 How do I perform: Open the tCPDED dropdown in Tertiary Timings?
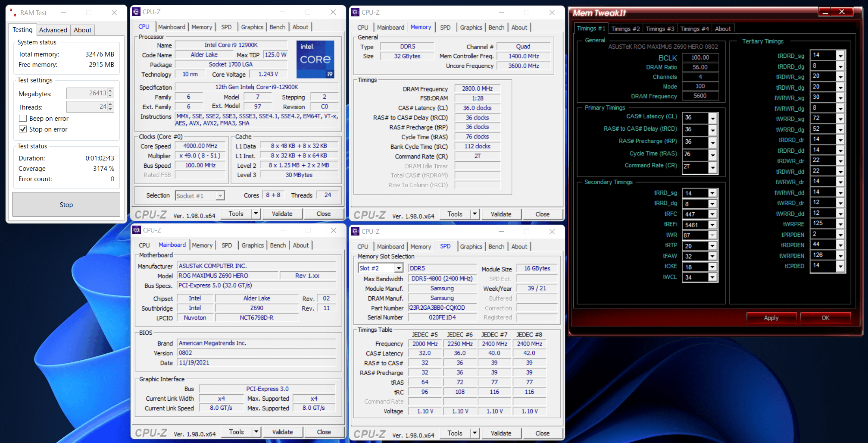840,266
